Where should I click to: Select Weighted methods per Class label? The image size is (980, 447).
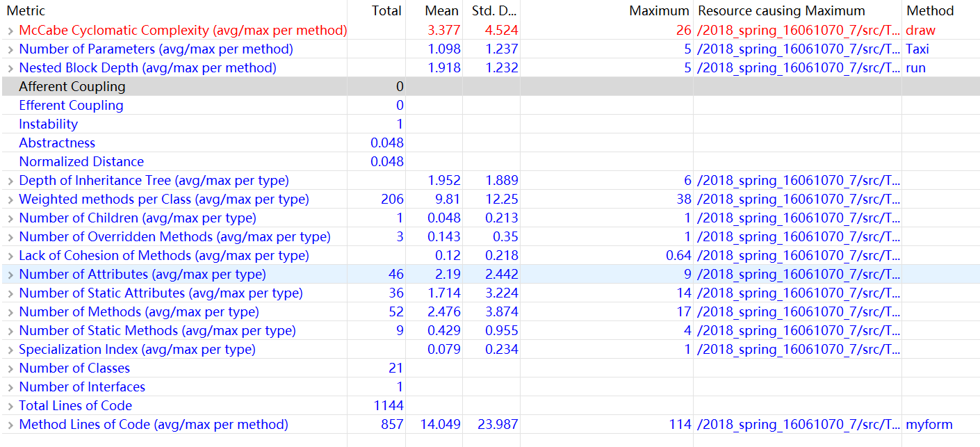coord(164,200)
